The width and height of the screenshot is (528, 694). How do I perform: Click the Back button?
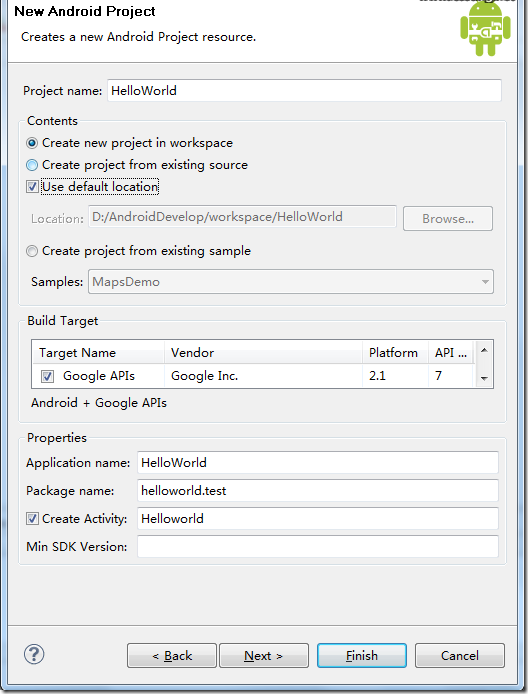pyautogui.click(x=172, y=655)
